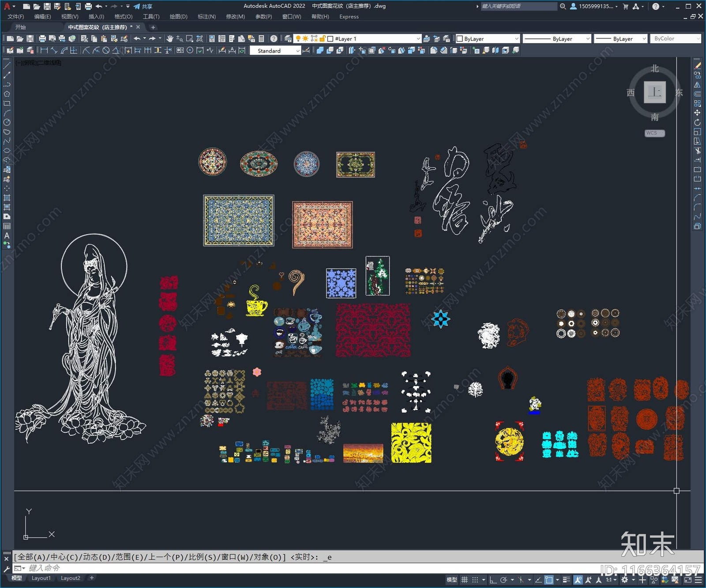Click the Undo arrow in standard toolbar
Viewport: 706px width, 588px height.
[137, 39]
